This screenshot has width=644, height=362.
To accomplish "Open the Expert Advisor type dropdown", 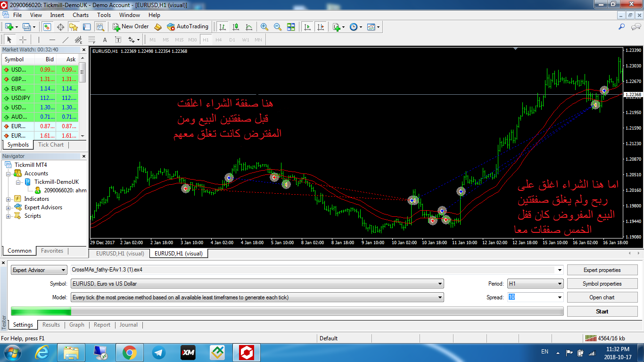I will coord(39,270).
